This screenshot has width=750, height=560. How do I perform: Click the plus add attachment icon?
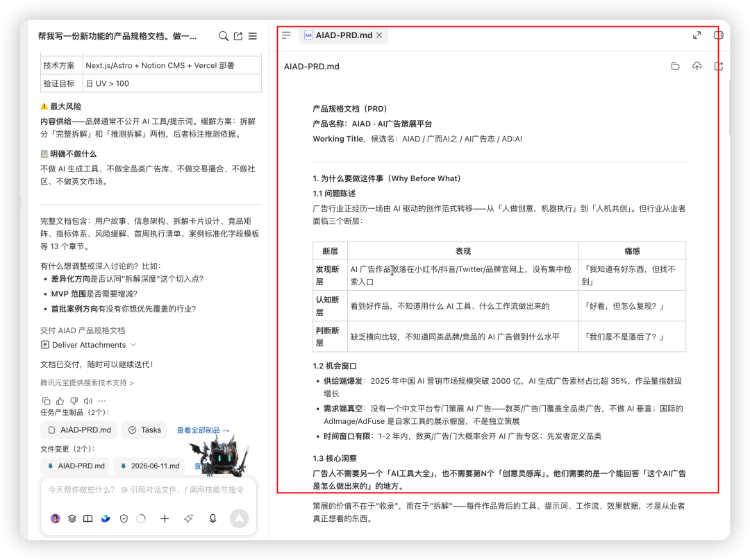165,518
